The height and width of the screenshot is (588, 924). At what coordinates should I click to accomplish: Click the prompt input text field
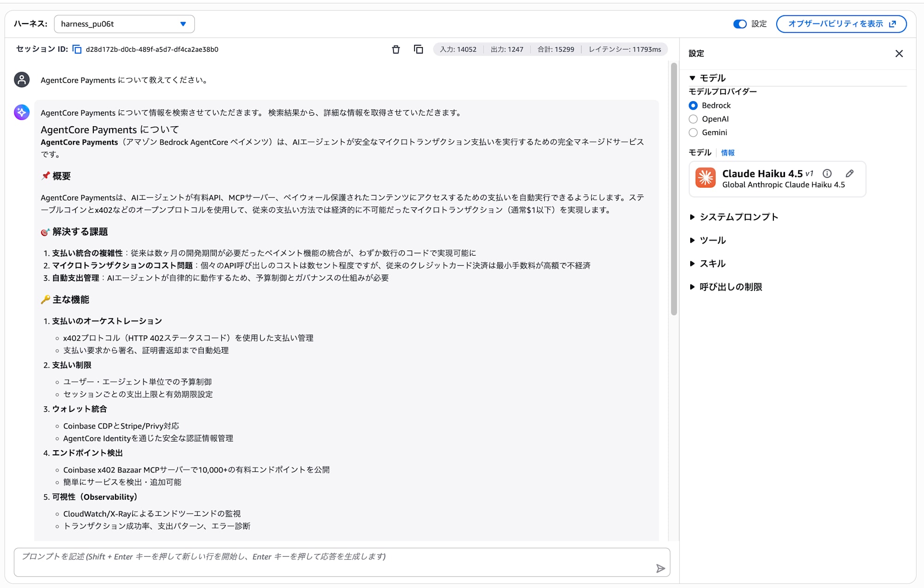pyautogui.click(x=342, y=562)
